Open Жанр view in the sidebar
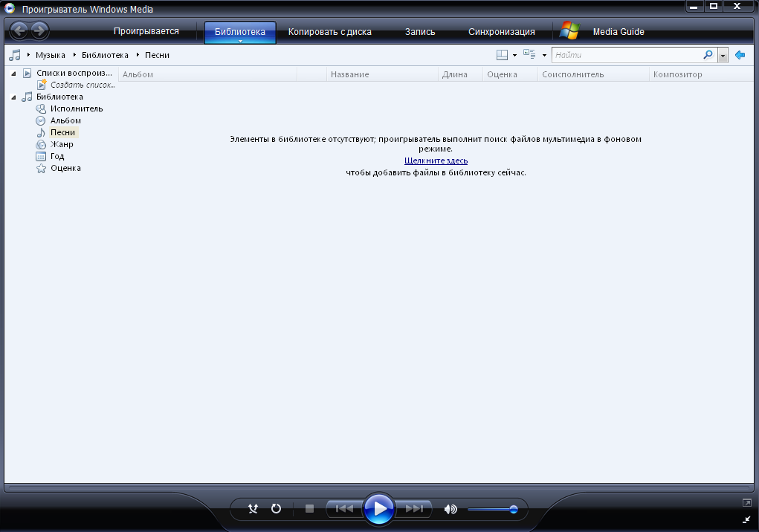 point(62,144)
